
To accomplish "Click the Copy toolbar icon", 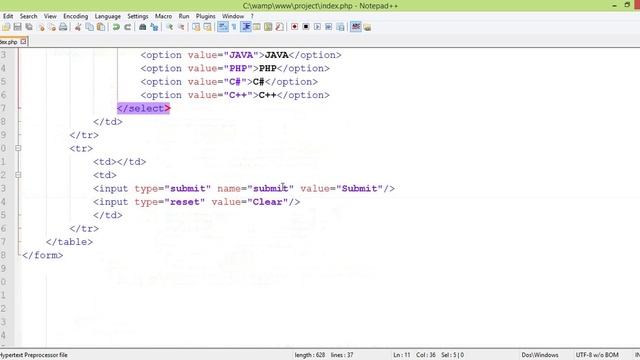I will pos(89,27).
